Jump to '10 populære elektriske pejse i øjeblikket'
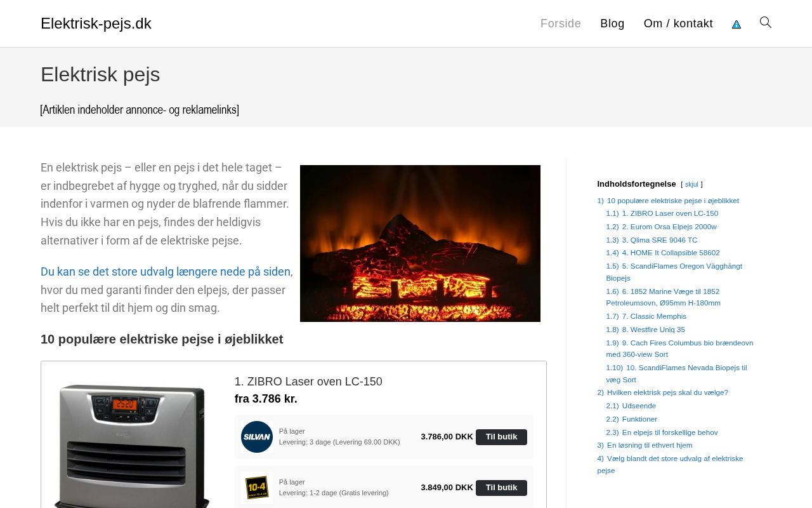The image size is (812, 508). (668, 201)
